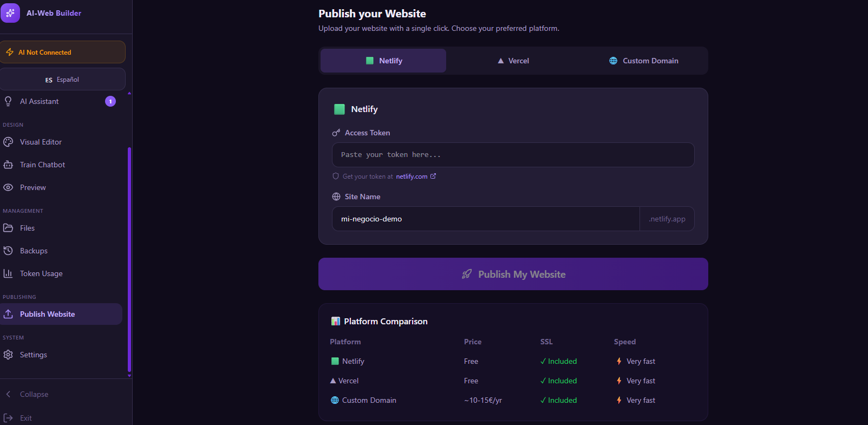
Task: Click the Netlify square icon in comparison table
Action: coord(335,361)
